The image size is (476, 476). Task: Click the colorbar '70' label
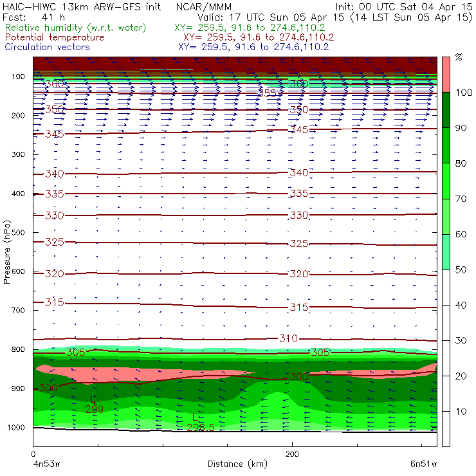pos(461,199)
